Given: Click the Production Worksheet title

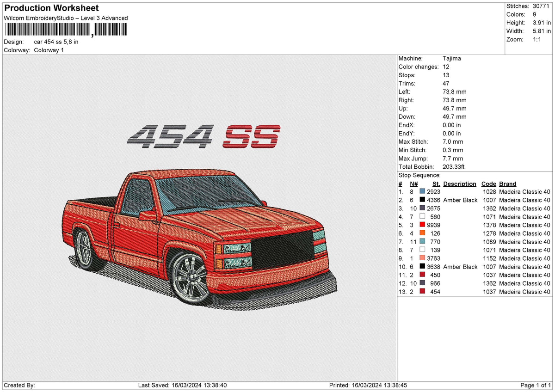Looking at the screenshot, I should [x=51, y=8].
